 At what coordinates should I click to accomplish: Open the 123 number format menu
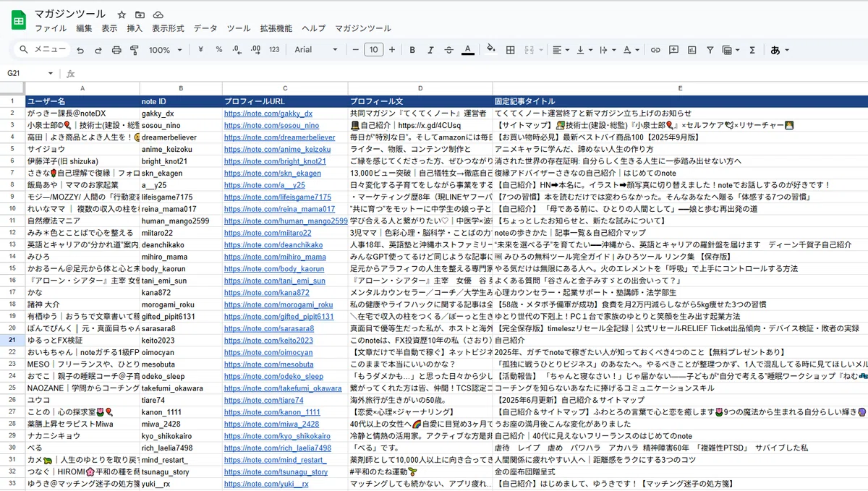pyautogui.click(x=274, y=50)
